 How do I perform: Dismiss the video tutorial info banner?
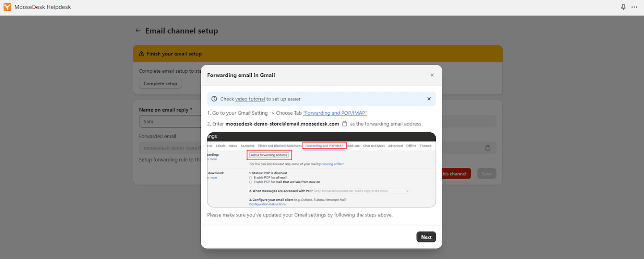[x=429, y=99]
